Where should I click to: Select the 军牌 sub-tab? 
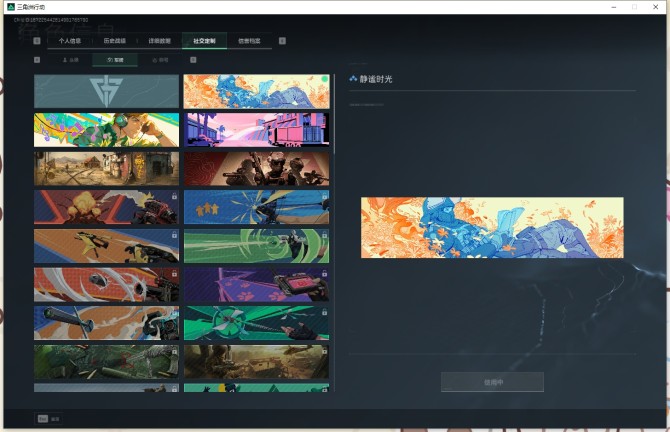tap(115, 60)
